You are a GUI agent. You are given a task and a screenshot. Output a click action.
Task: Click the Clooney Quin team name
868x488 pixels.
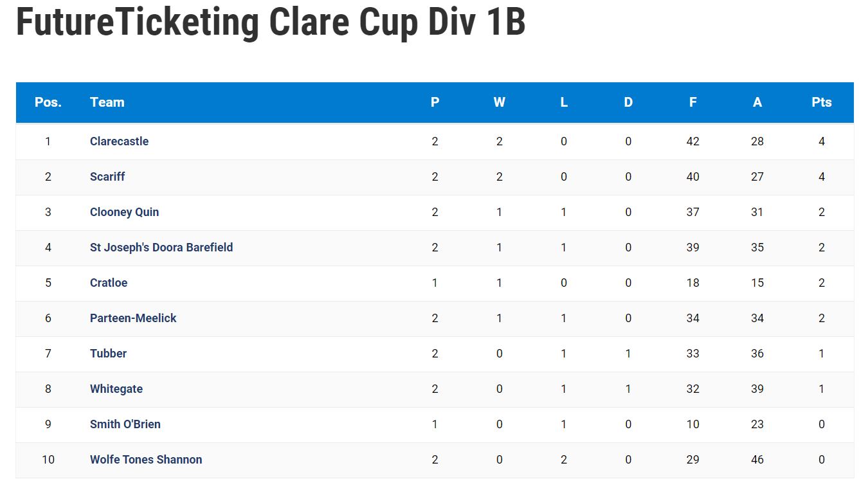[124, 212]
